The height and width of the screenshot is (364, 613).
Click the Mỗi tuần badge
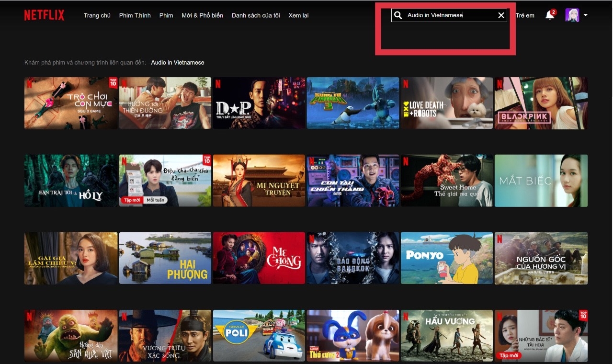click(155, 200)
